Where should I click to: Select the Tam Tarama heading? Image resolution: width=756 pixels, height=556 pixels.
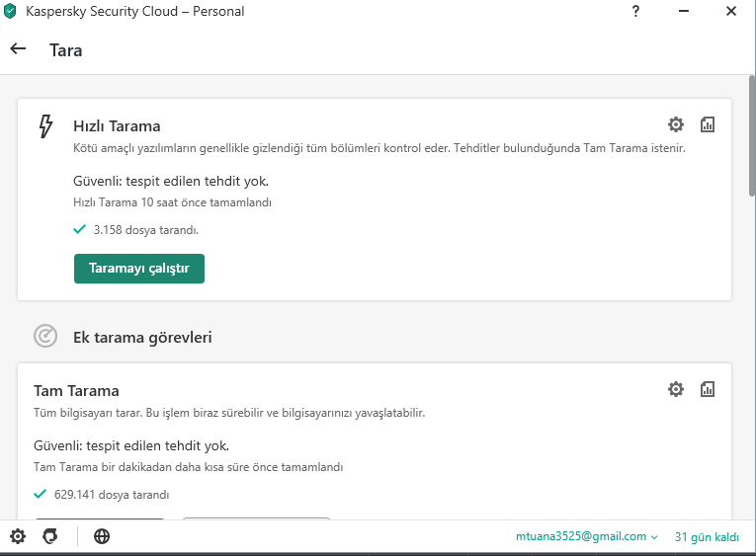(76, 391)
